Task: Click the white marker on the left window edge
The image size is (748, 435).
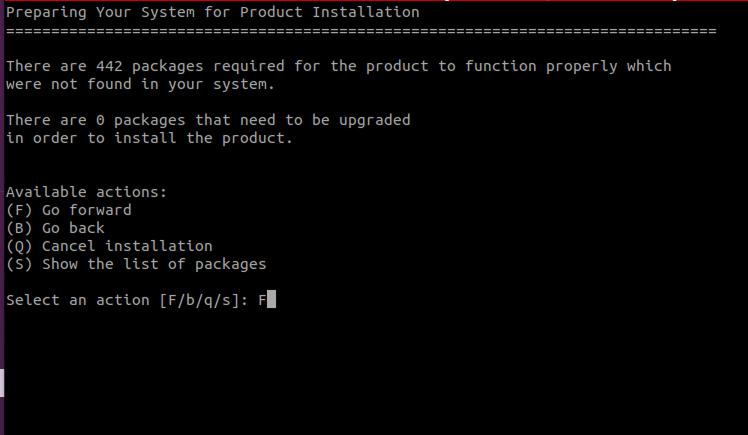Action: [2, 382]
